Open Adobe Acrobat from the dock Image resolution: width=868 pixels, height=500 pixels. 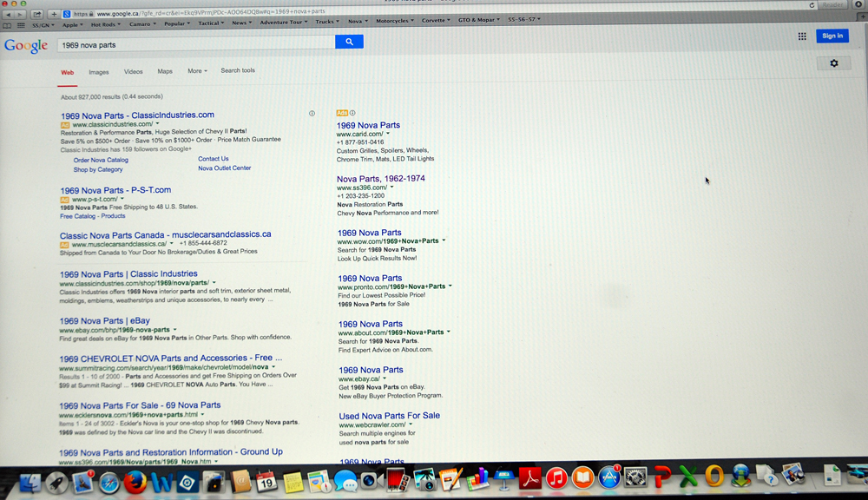click(x=529, y=478)
